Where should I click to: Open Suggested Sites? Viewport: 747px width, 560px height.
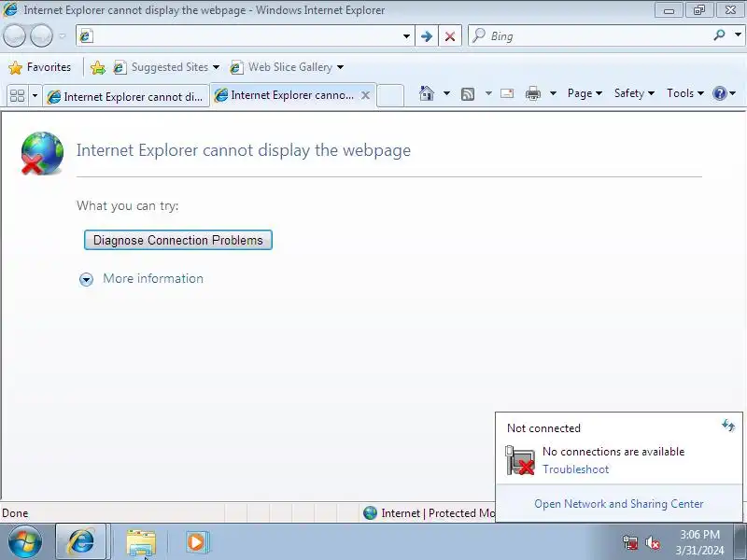166,67
